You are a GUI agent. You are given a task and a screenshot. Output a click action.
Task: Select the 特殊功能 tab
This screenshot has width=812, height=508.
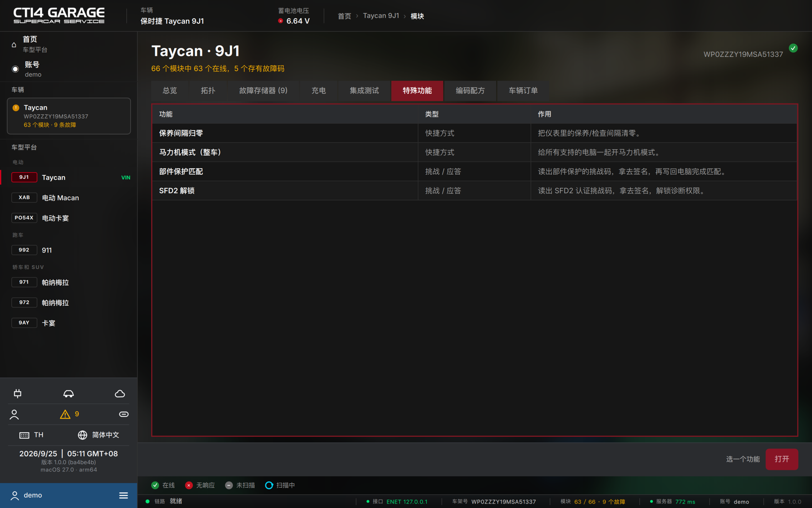(x=417, y=90)
